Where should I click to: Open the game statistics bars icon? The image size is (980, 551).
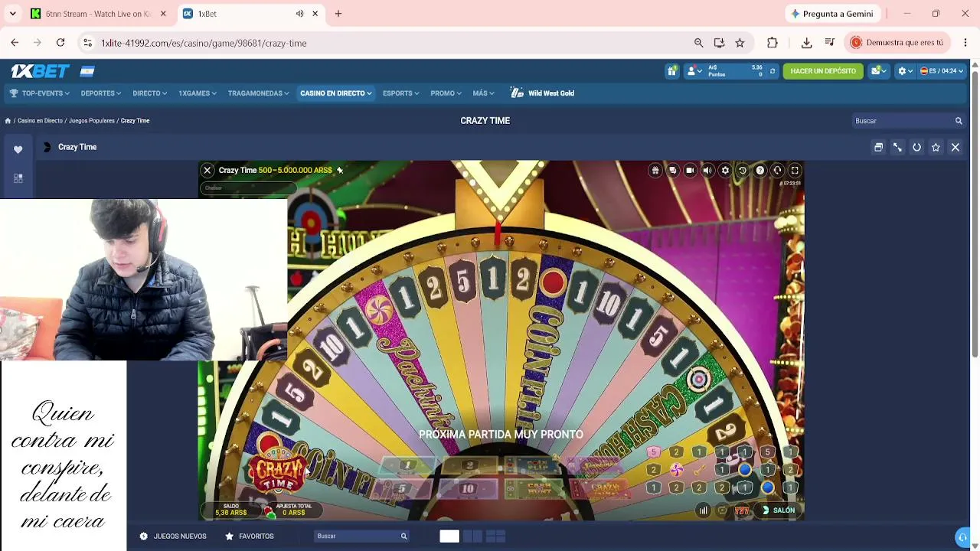(703, 510)
